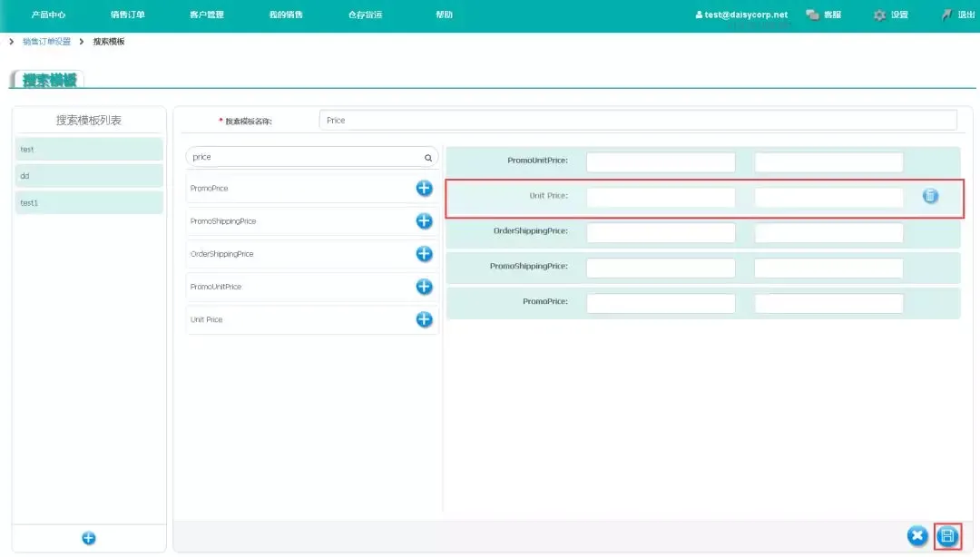The image size is (980, 557).
Task: Add a new template with the plus icon under the list
Action: coord(89,538)
